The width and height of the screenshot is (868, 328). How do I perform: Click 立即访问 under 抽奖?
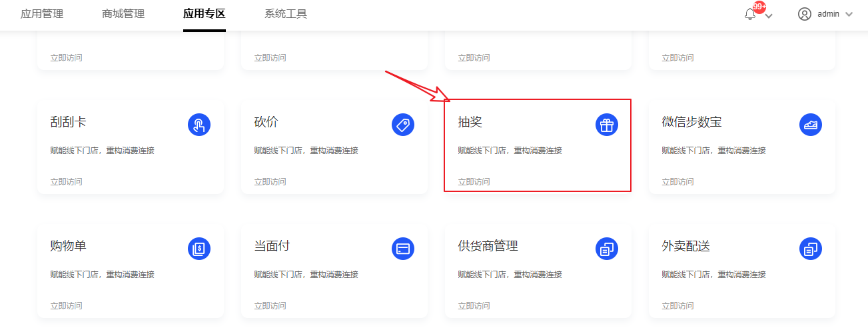(474, 181)
